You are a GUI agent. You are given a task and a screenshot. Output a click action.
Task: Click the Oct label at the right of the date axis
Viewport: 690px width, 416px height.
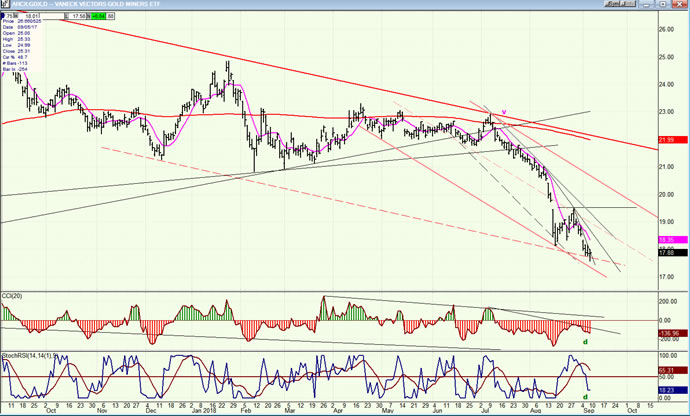pyautogui.click(x=634, y=410)
